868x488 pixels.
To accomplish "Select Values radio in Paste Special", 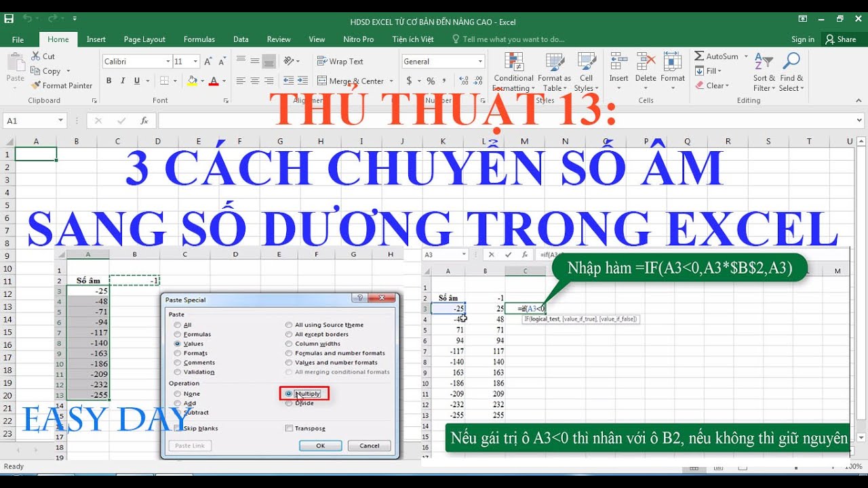I will [x=178, y=344].
